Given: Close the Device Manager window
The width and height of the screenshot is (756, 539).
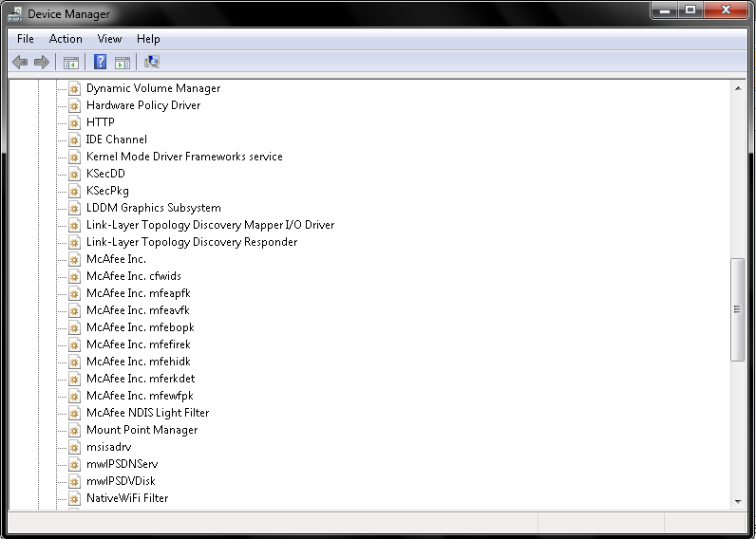Looking at the screenshot, I should click(x=726, y=9).
